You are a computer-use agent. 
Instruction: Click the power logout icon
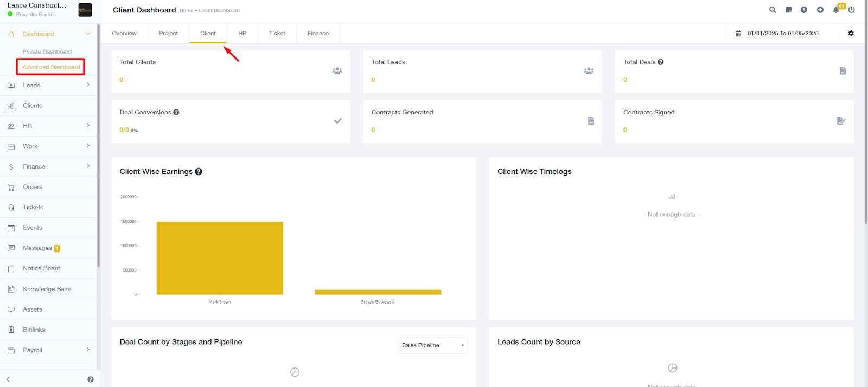[852, 10]
